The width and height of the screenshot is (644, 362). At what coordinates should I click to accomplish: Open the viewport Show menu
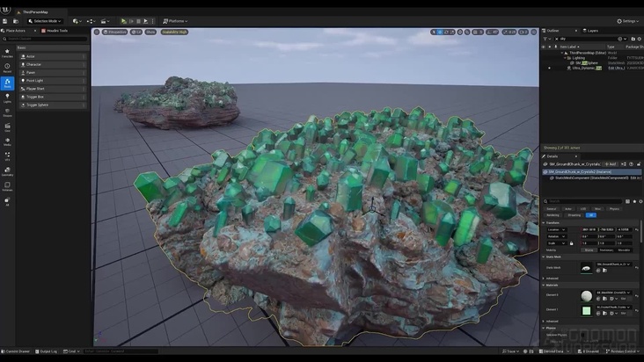[150, 32]
